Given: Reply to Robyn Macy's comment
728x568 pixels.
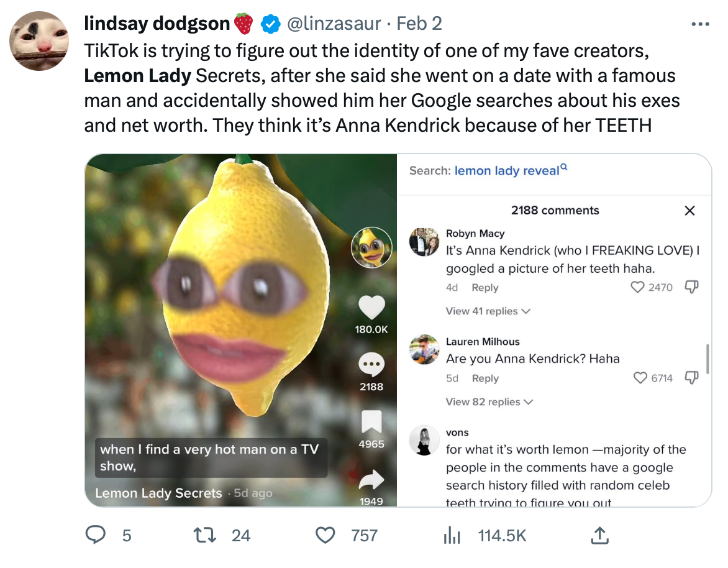Looking at the screenshot, I should 485,287.
